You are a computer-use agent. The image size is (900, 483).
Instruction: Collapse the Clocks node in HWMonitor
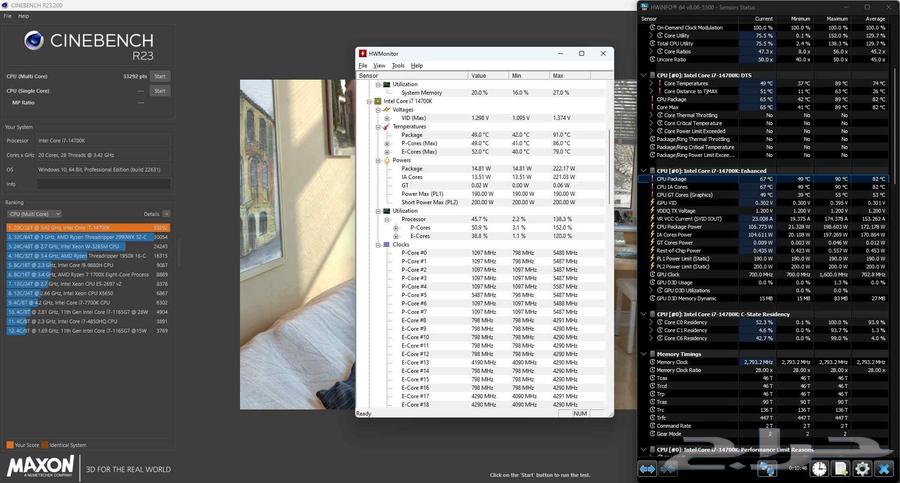click(378, 245)
